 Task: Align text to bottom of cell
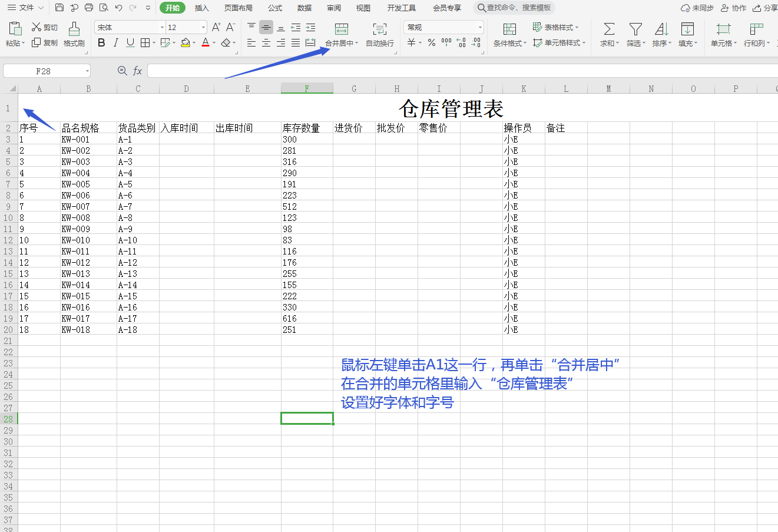pos(281,27)
